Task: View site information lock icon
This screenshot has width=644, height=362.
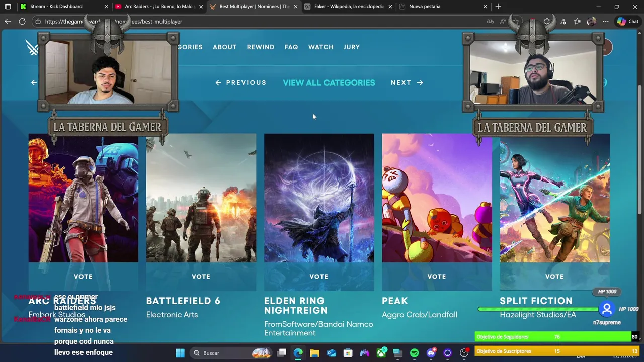Action: click(38, 21)
